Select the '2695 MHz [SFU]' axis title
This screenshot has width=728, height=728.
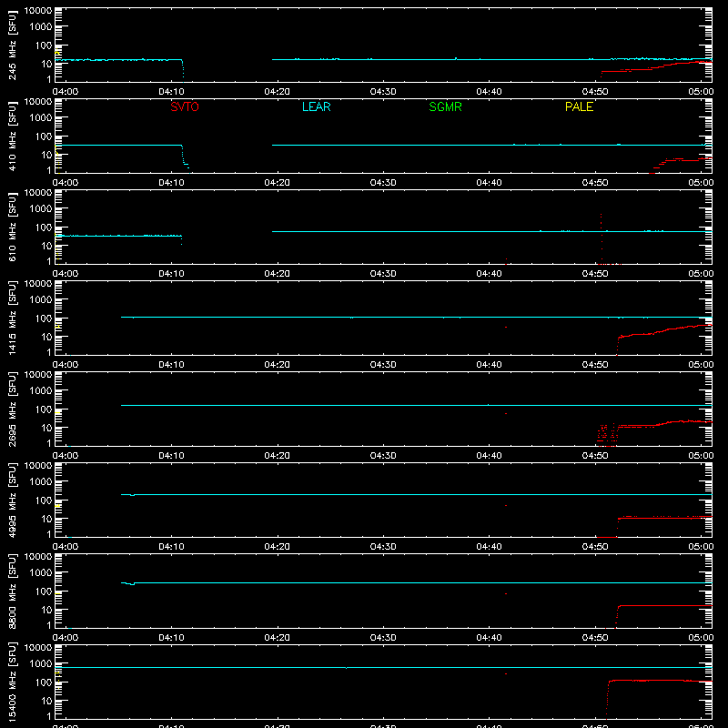pos(12,409)
